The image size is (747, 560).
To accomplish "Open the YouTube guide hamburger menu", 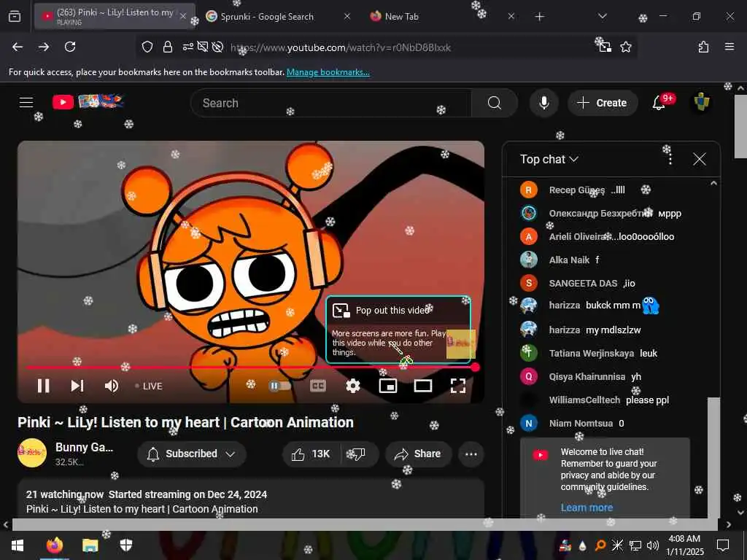I will (26, 102).
